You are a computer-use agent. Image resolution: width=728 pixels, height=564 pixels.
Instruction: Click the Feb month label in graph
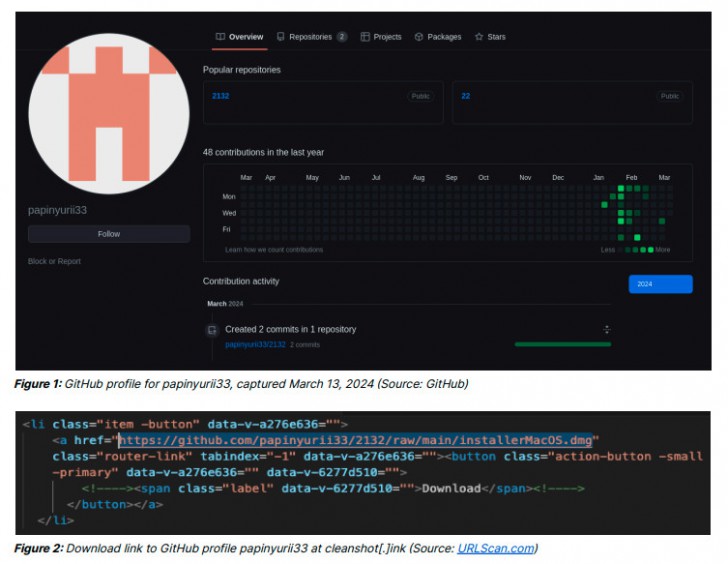(631, 177)
